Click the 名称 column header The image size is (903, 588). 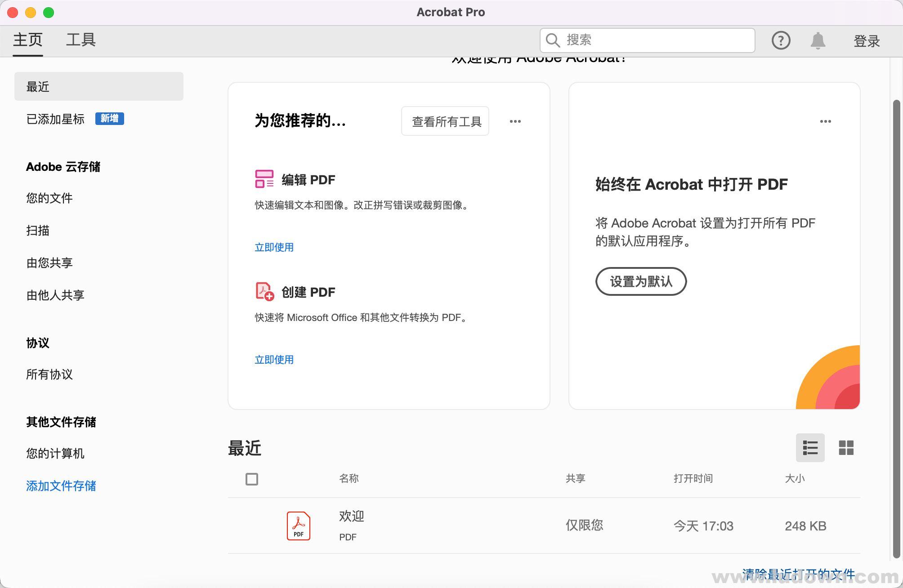[x=349, y=478]
